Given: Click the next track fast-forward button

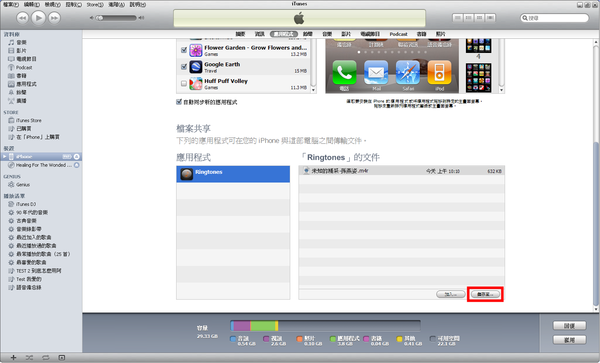Looking at the screenshot, I should pyautogui.click(x=54, y=18).
